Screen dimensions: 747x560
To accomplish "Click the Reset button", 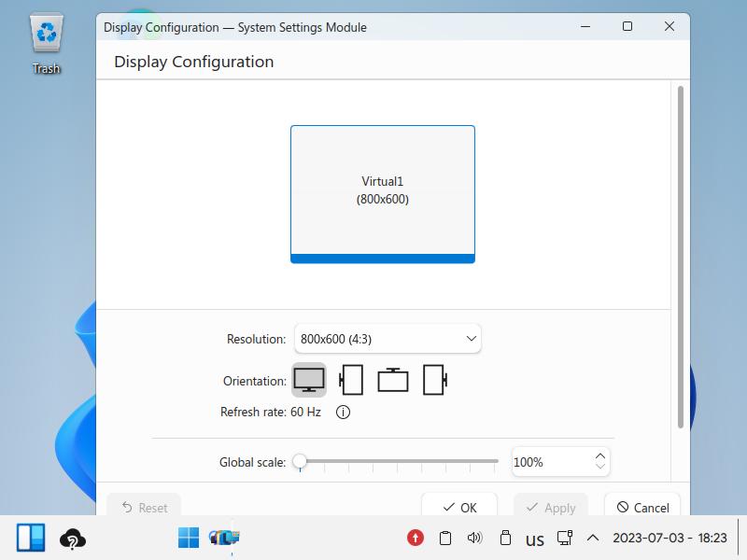I will point(144,506).
